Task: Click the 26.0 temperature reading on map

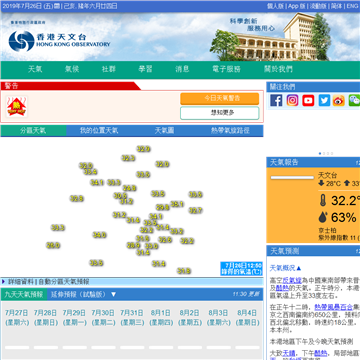Action: coord(53,245)
